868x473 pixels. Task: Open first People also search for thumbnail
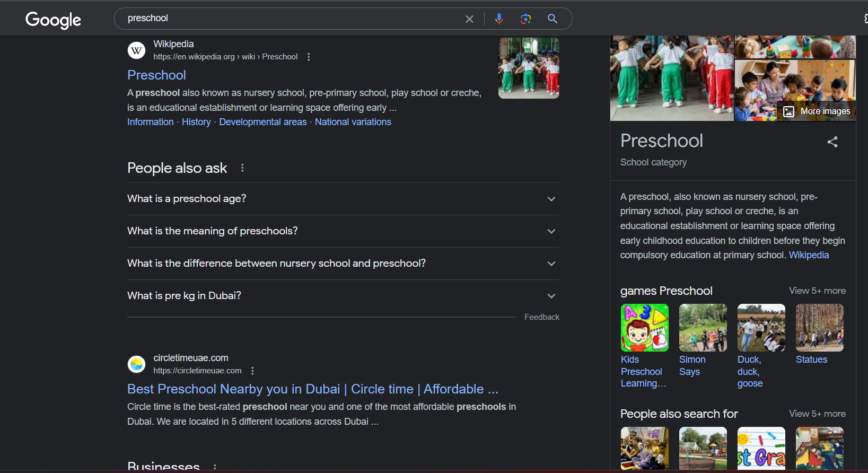click(x=645, y=448)
